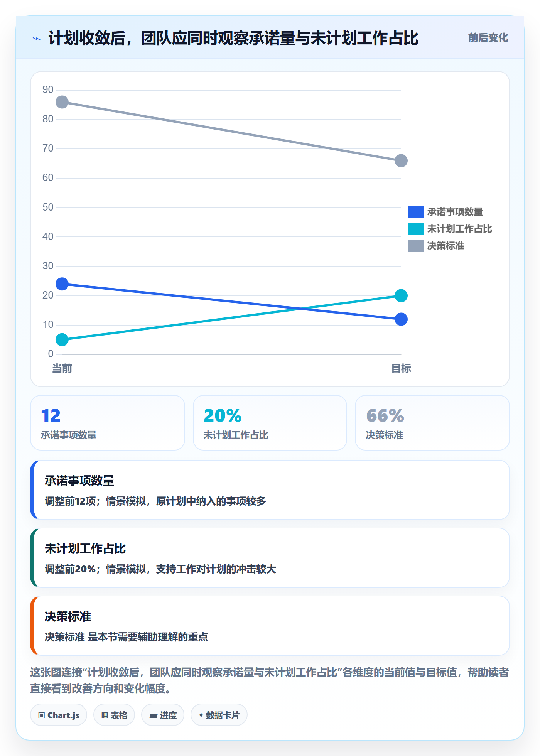Click legend label text 承诺事项数量

pos(455,212)
